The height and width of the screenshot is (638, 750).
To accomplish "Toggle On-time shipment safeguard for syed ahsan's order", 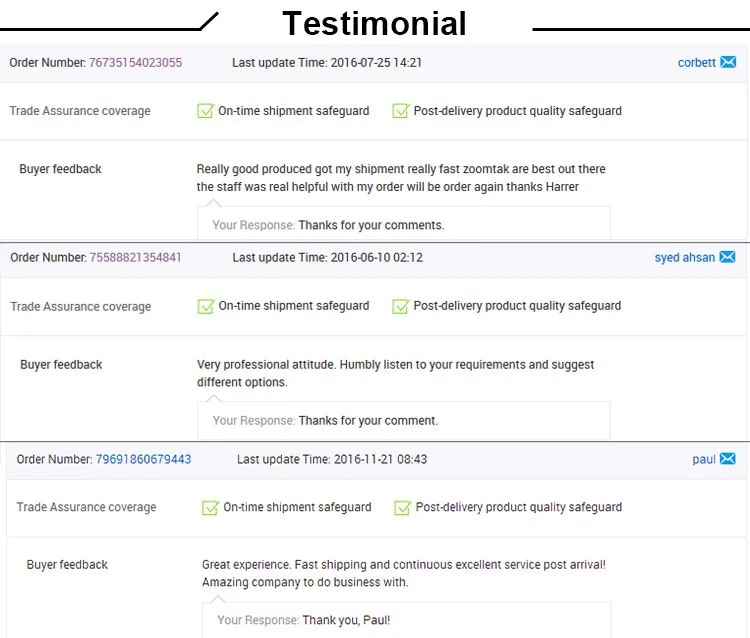I will coord(206,306).
